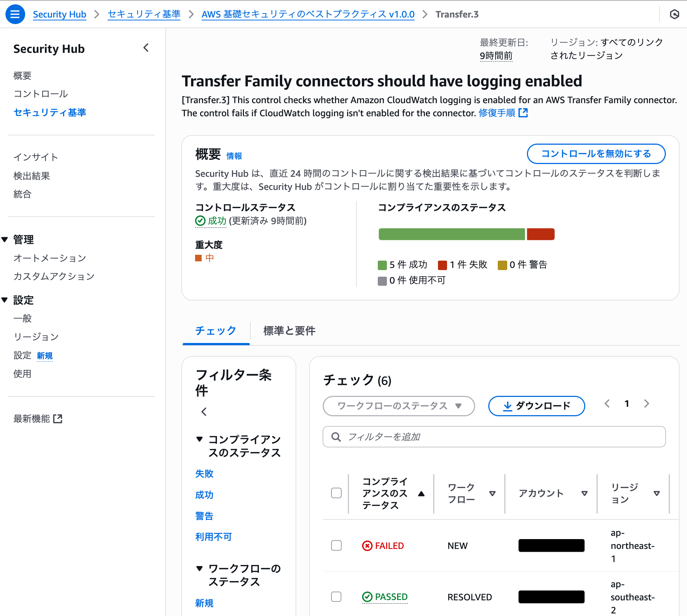This screenshot has height=616, width=687.
Task: Open 概要 in the sidebar
Action: click(23, 75)
